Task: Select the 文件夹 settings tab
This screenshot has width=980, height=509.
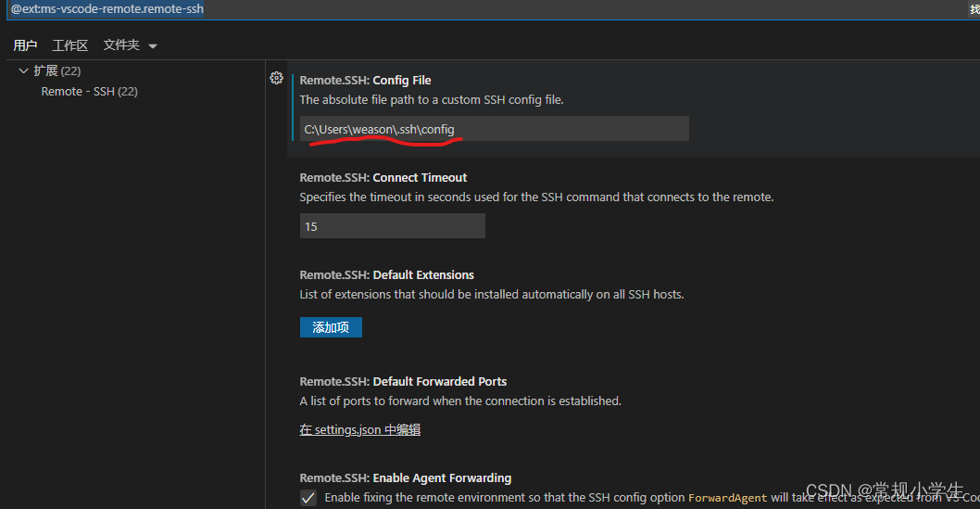Action: tap(121, 45)
